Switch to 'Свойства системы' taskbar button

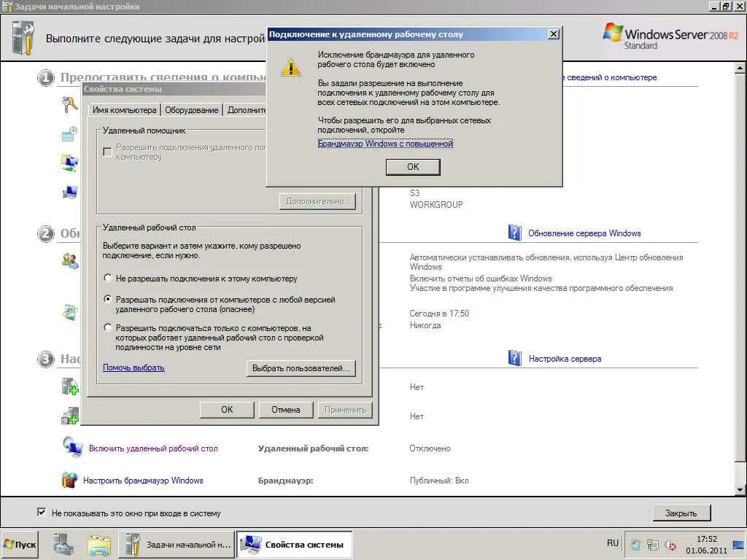click(x=295, y=544)
